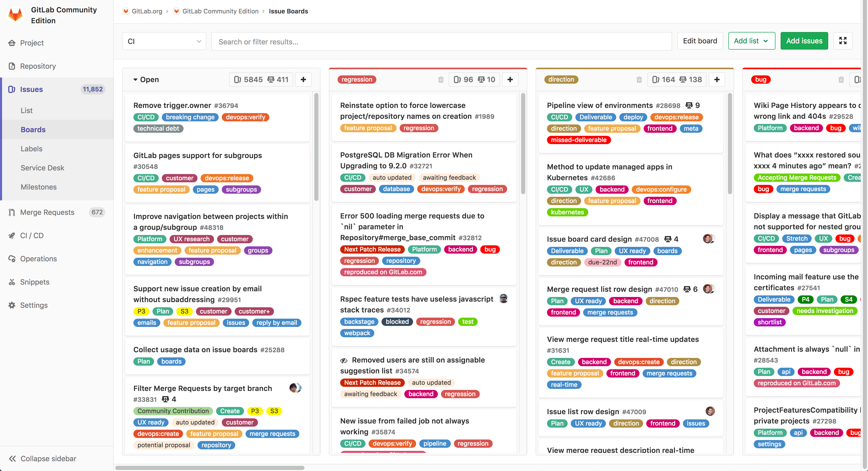
Task: Click the Edit board button
Action: (700, 41)
